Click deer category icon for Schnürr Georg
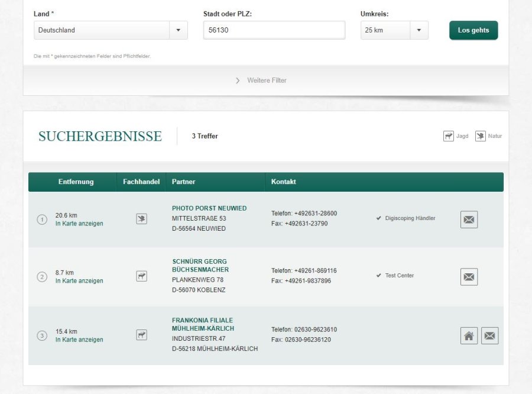Image resolution: width=532 pixels, height=394 pixels. pyautogui.click(x=141, y=276)
